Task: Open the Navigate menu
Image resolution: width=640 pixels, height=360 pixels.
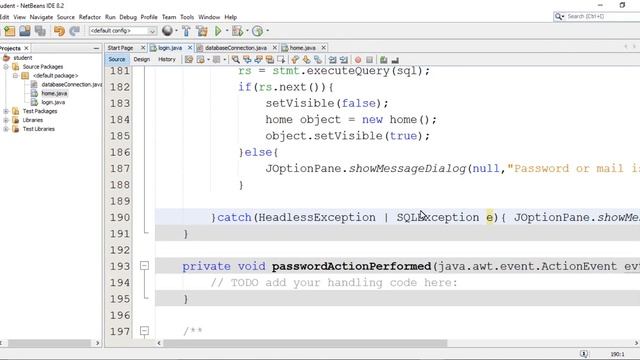Action: click(x=41, y=17)
